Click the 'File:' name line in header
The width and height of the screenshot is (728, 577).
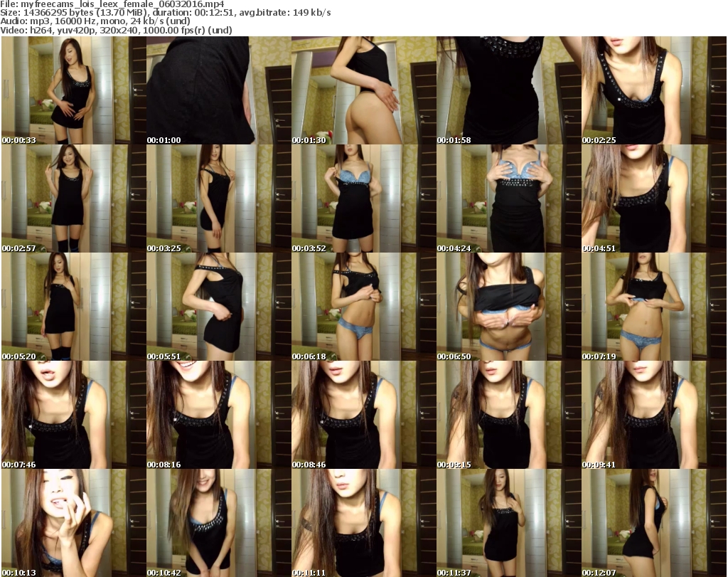click(112, 4)
